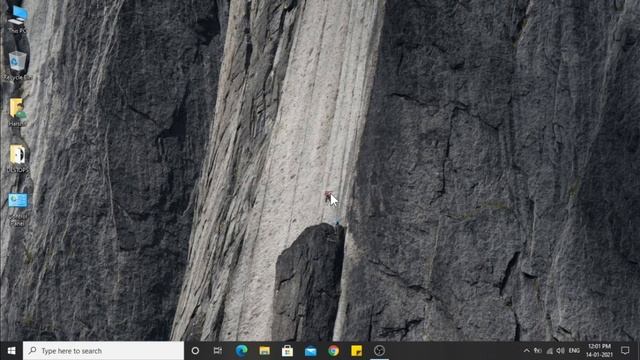The height and width of the screenshot is (360, 640).
Task: Select the Recycle Bin desktop icon
Action: tap(17, 65)
